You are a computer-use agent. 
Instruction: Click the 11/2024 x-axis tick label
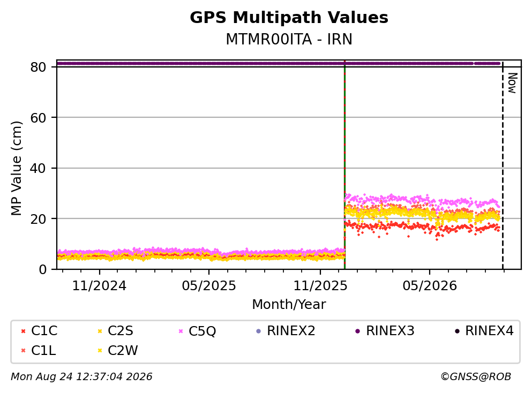click(x=100, y=286)
